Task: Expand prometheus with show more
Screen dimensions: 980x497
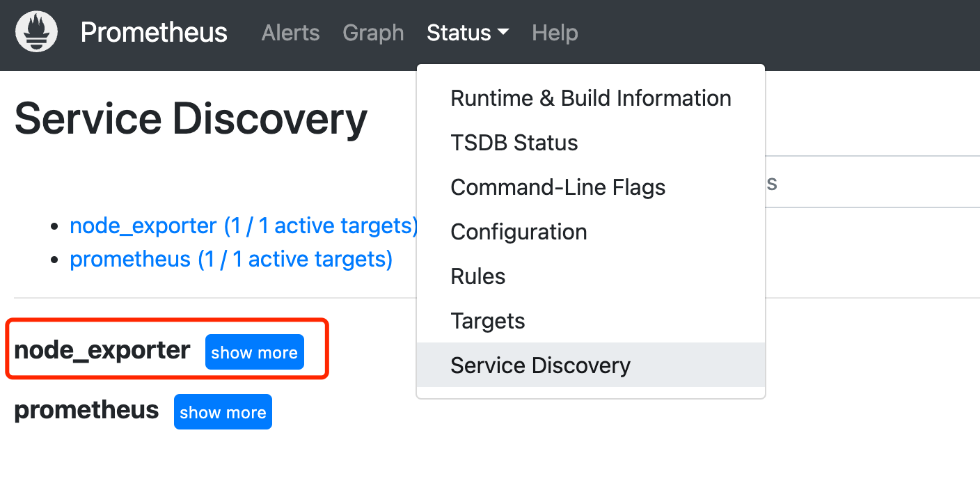Action: point(223,412)
